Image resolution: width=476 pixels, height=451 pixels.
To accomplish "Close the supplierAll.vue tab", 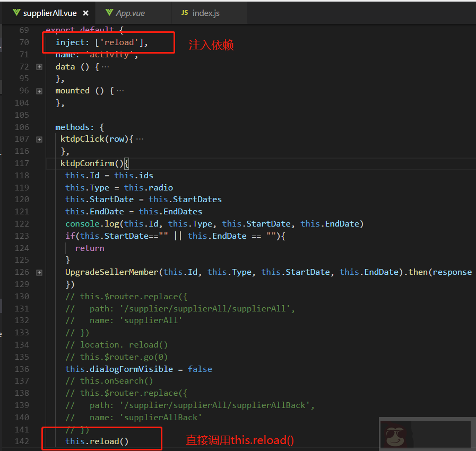I will pos(85,13).
